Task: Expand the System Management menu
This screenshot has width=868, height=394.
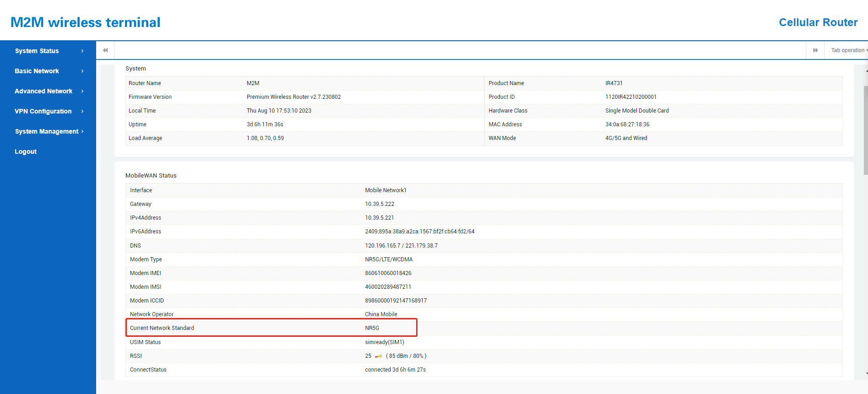Action: click(x=48, y=131)
